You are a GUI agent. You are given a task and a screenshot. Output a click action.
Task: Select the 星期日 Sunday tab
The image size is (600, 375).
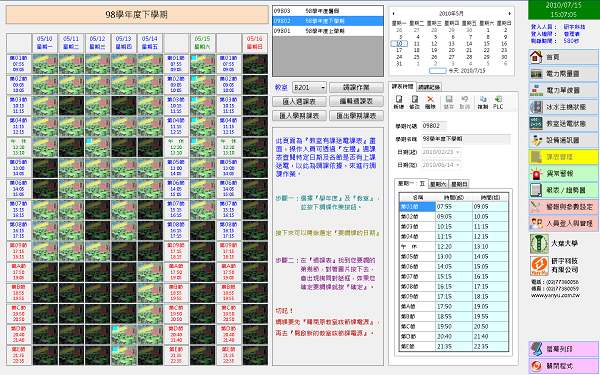pyautogui.click(x=459, y=184)
